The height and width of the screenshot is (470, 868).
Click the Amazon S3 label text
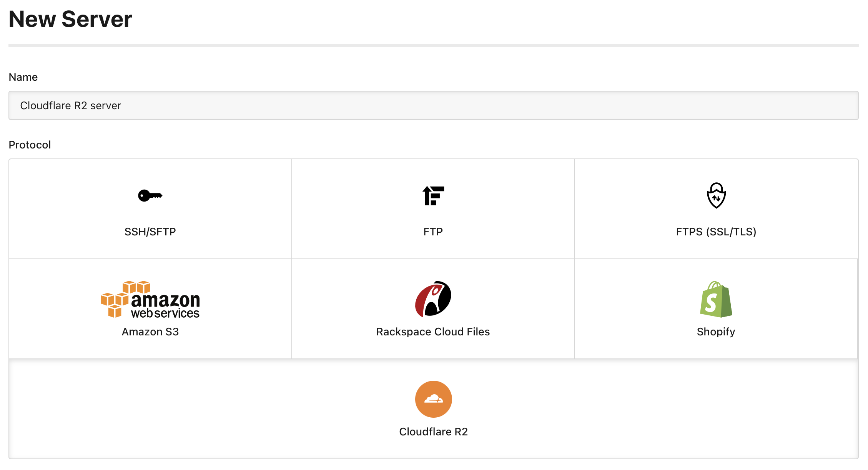(x=150, y=332)
